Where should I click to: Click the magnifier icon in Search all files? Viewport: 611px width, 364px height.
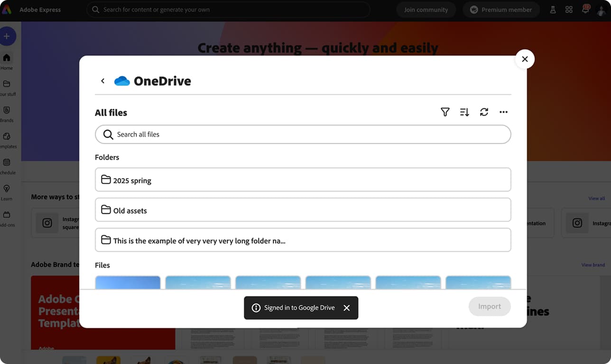point(108,135)
